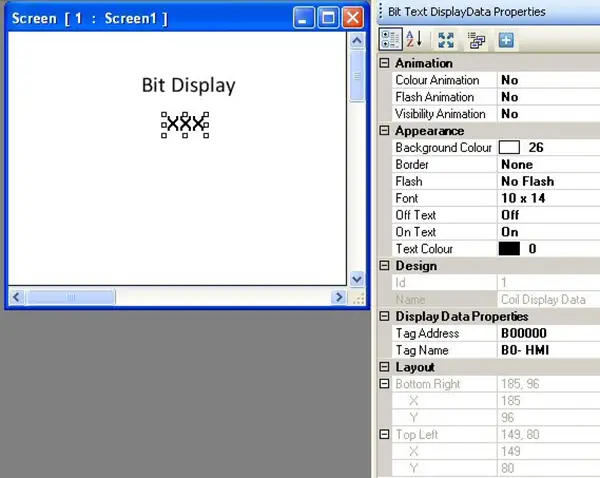Image resolution: width=600 pixels, height=478 pixels.
Task: Click the Tag Name property label
Action: click(x=422, y=350)
